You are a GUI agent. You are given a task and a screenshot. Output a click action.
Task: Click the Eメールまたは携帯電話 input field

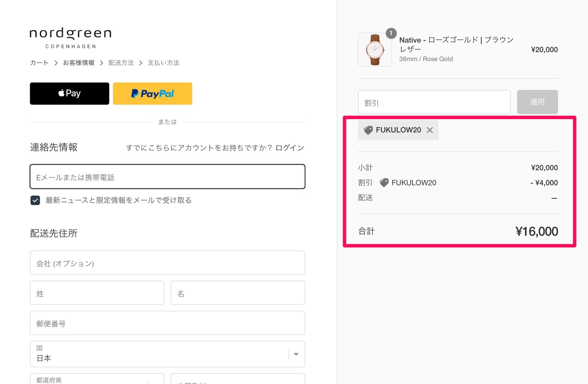pyautogui.click(x=167, y=177)
